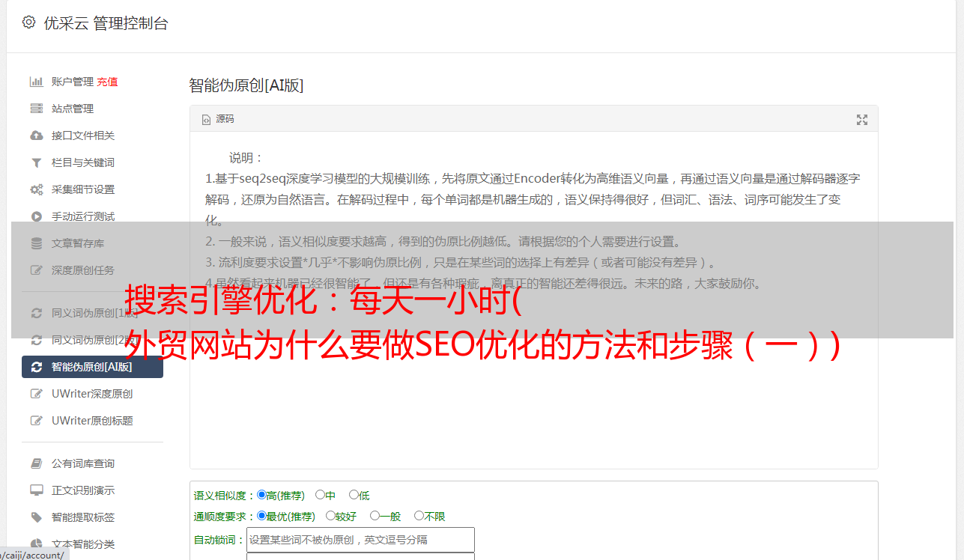The width and height of the screenshot is (964, 560).
Task: Click the 源码 source code icon
Action: (207, 120)
